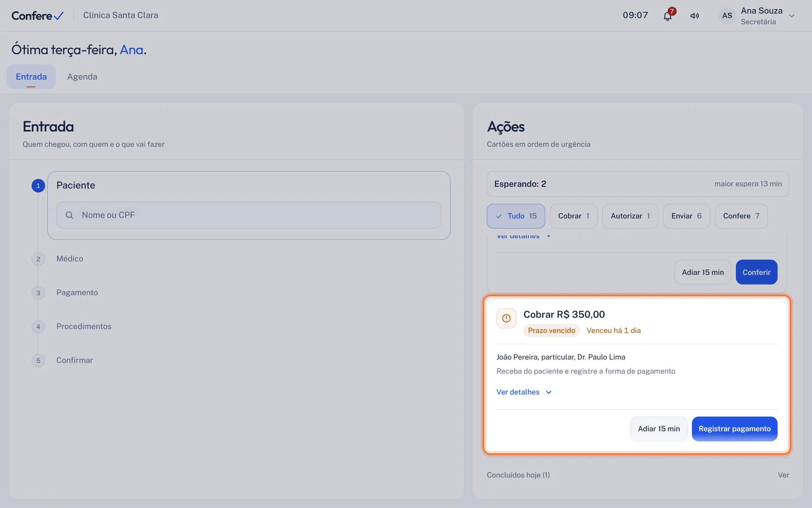The image size is (812, 508).
Task: Click maior espera 13 min text
Action: click(748, 184)
